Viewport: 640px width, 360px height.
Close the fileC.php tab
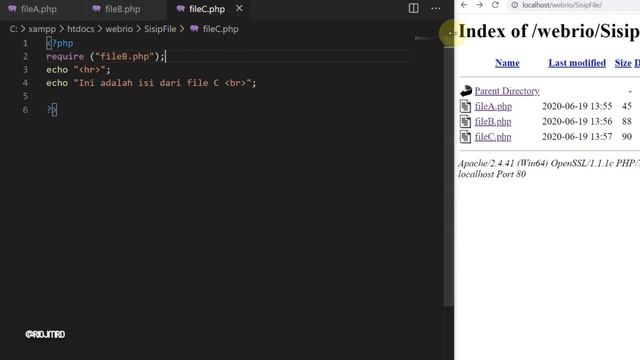click(x=240, y=8)
